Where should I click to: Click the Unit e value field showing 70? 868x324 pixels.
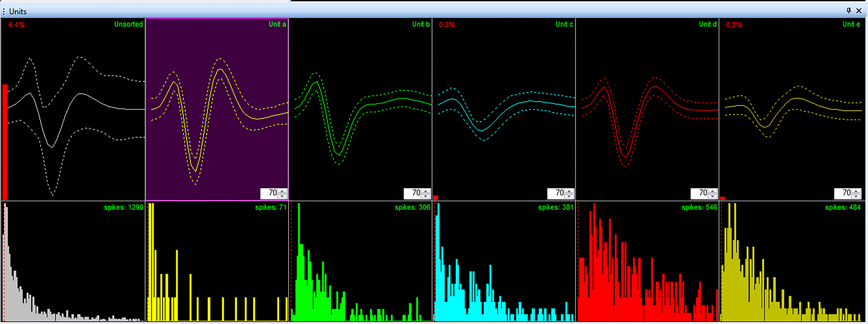(x=843, y=194)
